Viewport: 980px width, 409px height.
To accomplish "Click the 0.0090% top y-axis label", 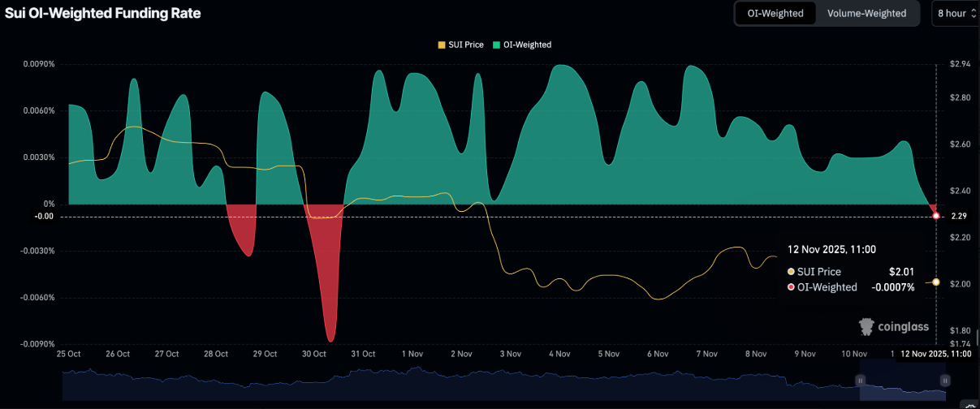I will 37,64.
